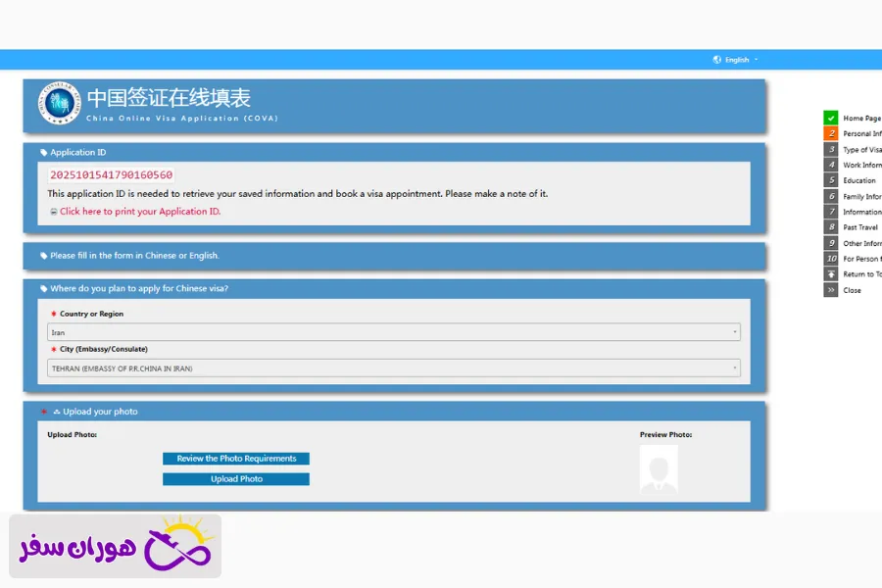Click the Consular Affairs logo emblem

[60, 103]
